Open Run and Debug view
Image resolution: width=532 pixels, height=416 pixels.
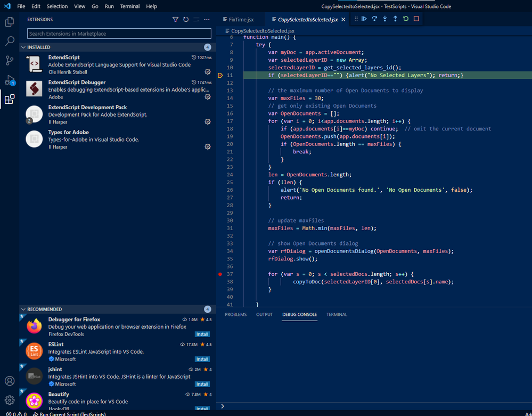click(x=10, y=80)
